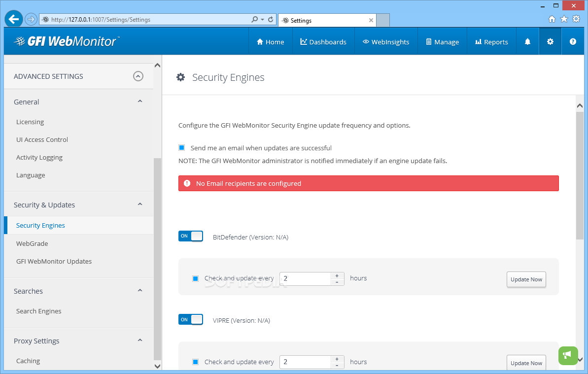Toggle BitDefender check and update checkbox
Image resolution: width=588 pixels, height=374 pixels.
coord(195,278)
